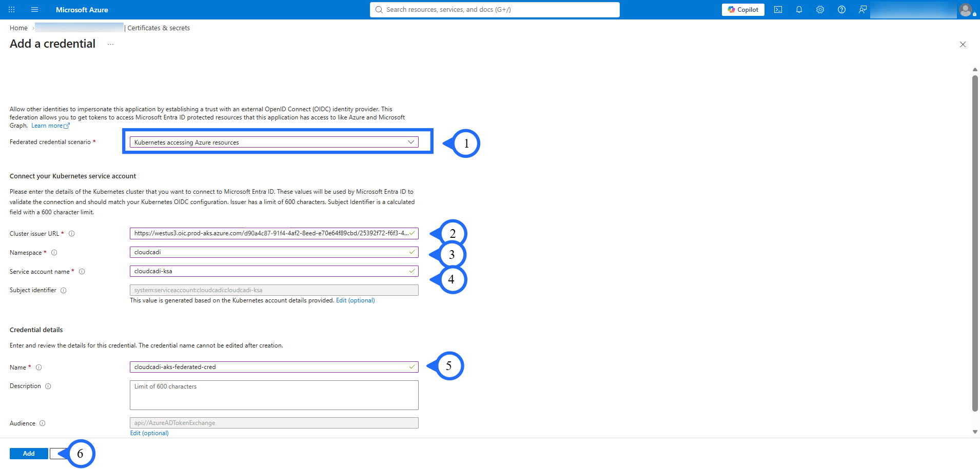
Task: Click the credential Name field
Action: (274, 367)
